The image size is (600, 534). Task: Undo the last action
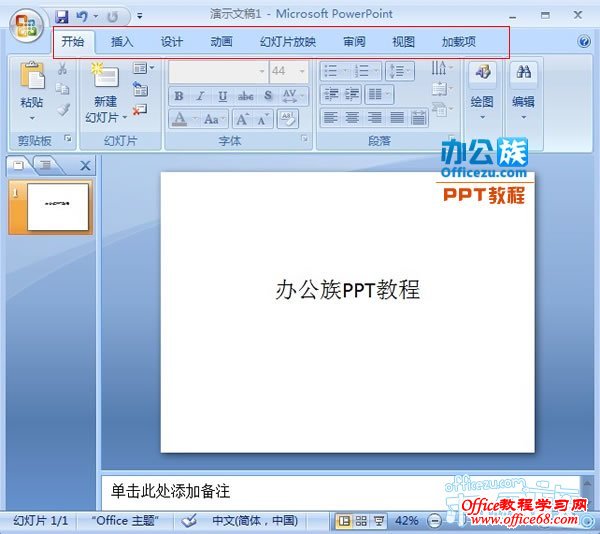pos(82,16)
